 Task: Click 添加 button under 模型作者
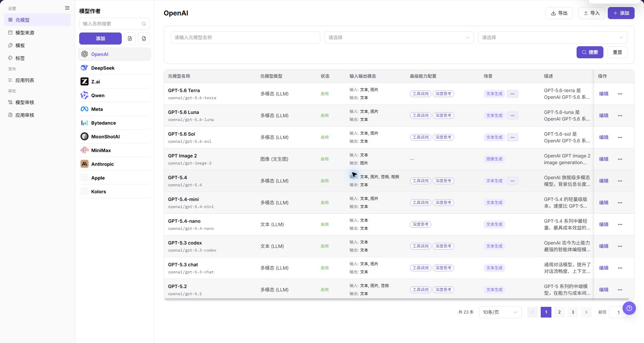(x=100, y=39)
